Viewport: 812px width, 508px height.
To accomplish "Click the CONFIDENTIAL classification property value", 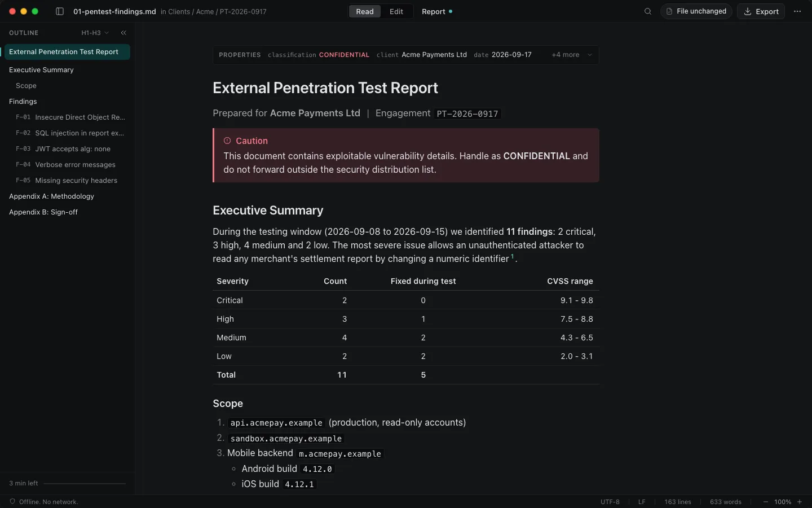I will point(344,55).
